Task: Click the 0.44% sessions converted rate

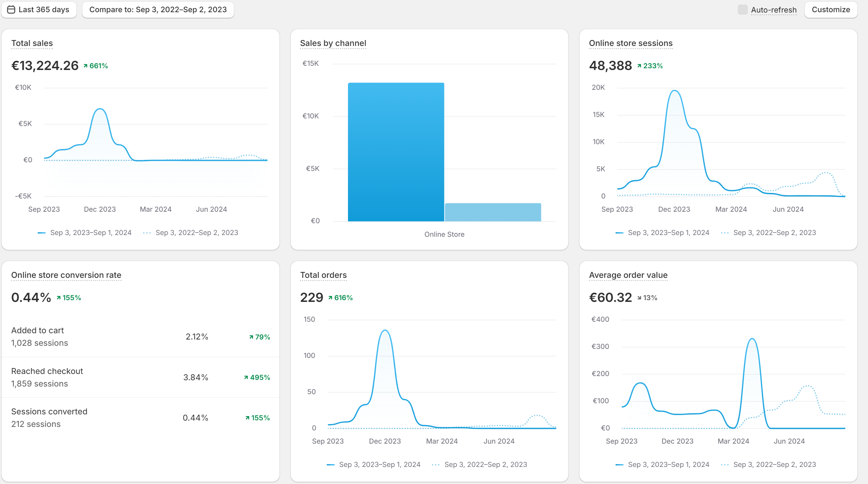Action: point(195,418)
